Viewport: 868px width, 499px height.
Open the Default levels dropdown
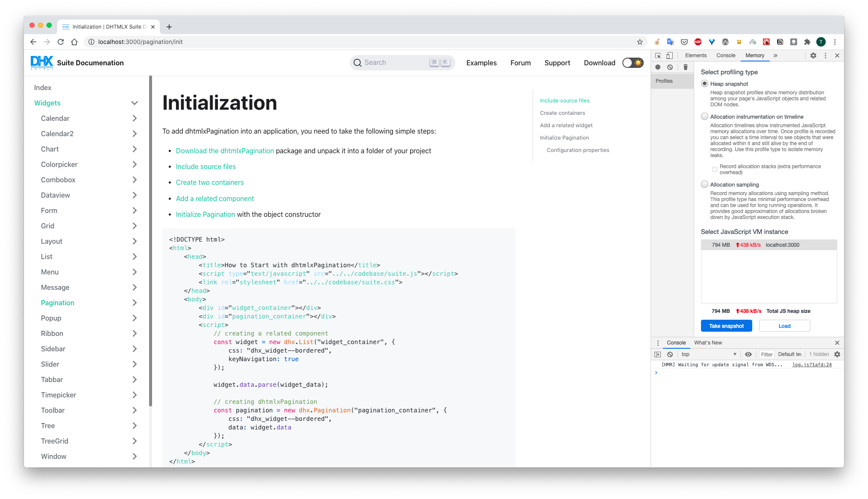coord(790,354)
